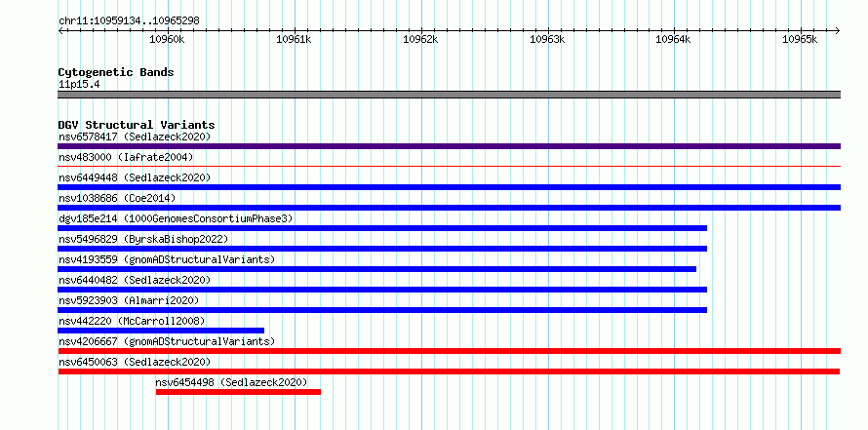The image size is (868, 430).
Task: Click the ruler's left arrow end
Action: (x=60, y=30)
